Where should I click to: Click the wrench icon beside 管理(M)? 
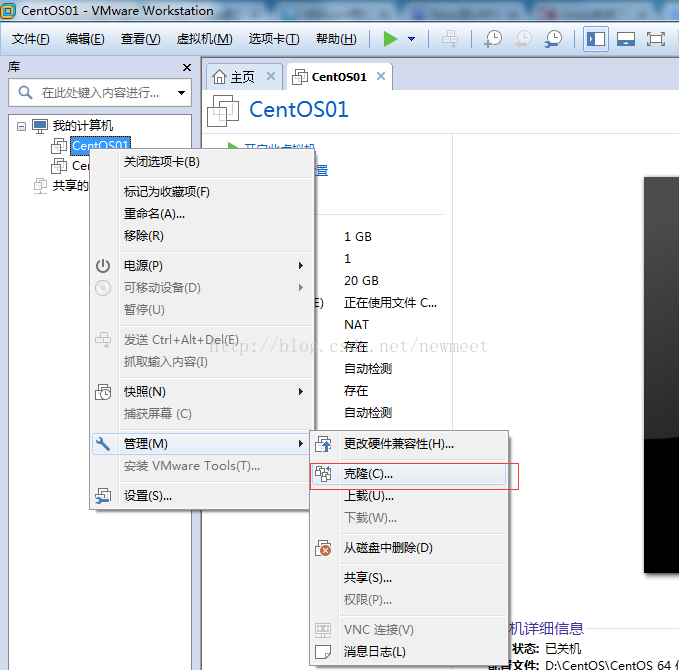(103, 443)
